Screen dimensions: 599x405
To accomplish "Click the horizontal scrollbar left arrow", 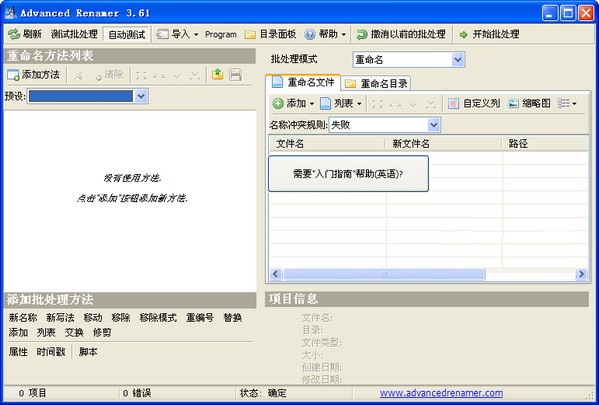I will pos(276,274).
